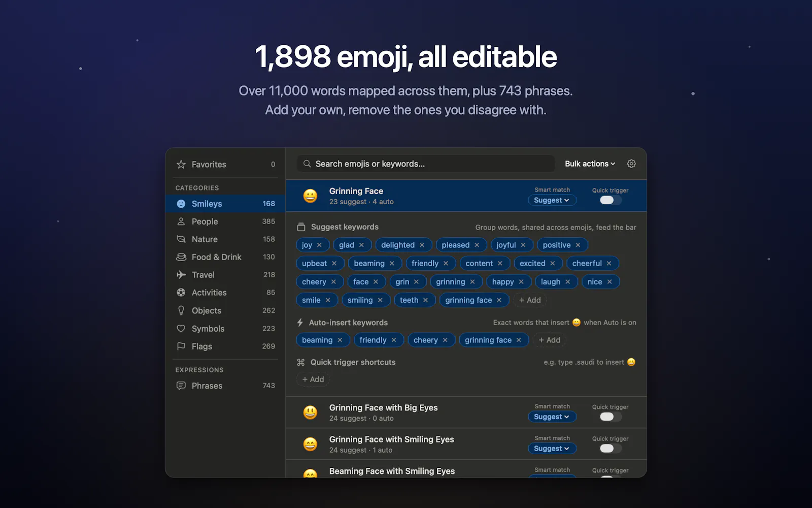The image size is (812, 508).
Task: Click the Flags flag icon
Action: pos(181,346)
